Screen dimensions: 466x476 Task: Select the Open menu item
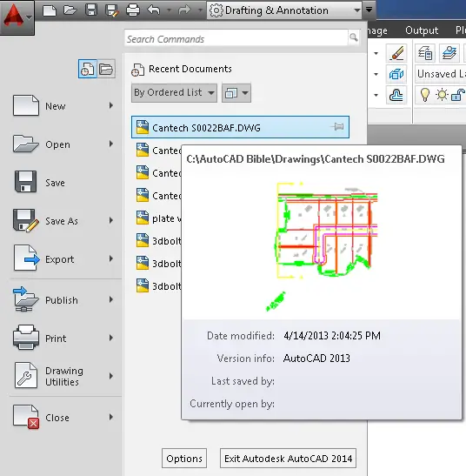[x=63, y=144]
